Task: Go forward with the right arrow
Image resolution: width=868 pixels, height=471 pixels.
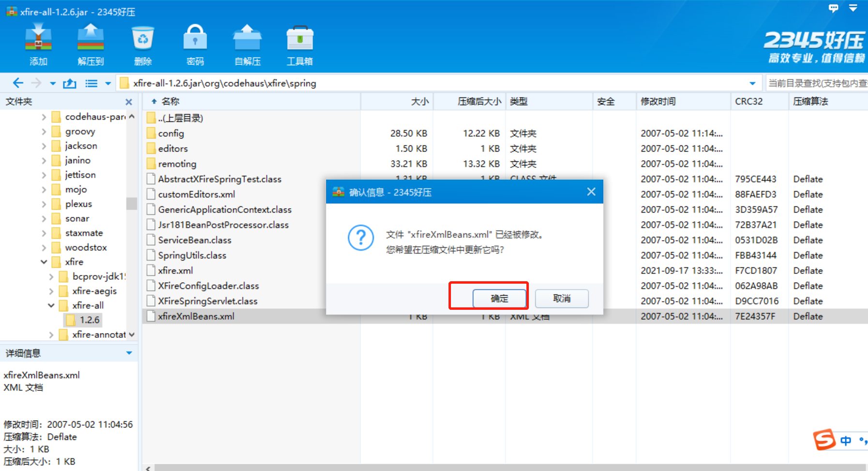Action: [x=37, y=83]
